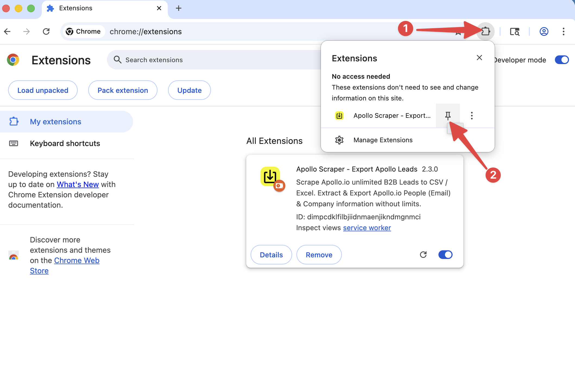Open Chrome three-dot menu
This screenshot has height=392, width=575.
coord(564,31)
